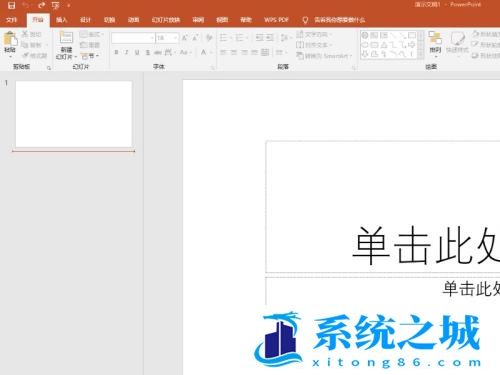Click the Format Painter (格式刷) button
This screenshot has width=500, height=375.
click(34, 55)
